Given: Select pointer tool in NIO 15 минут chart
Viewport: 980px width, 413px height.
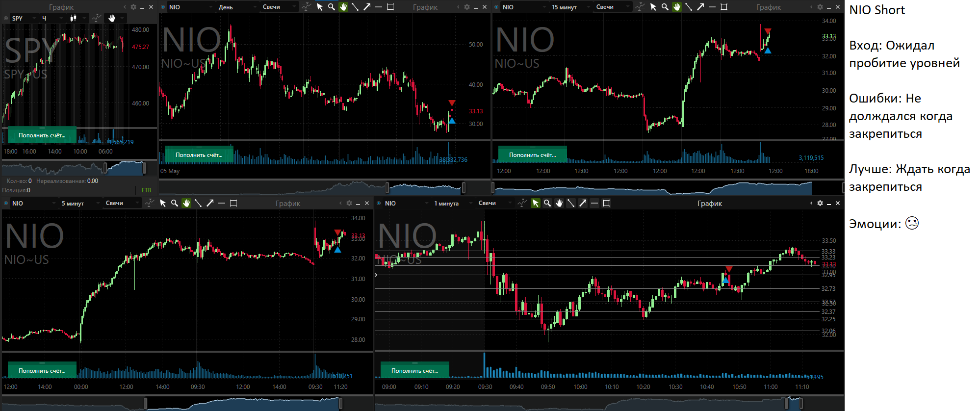Looking at the screenshot, I should [x=653, y=7].
